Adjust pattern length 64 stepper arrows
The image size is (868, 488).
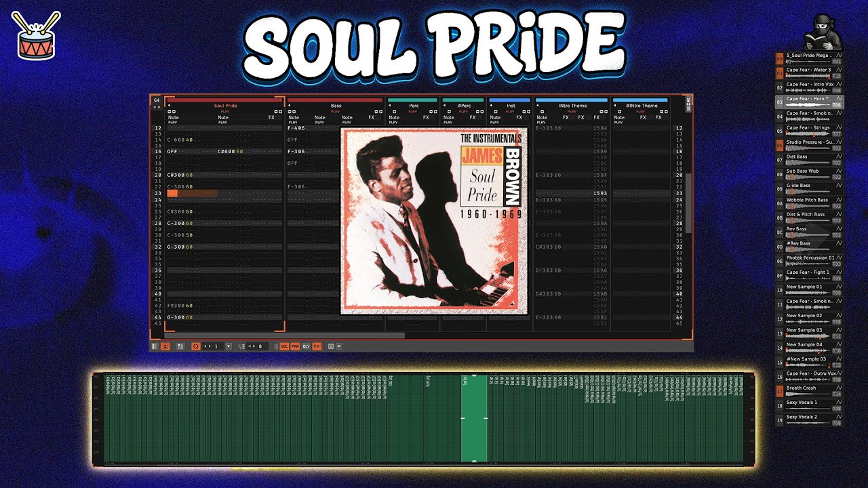click(x=157, y=107)
